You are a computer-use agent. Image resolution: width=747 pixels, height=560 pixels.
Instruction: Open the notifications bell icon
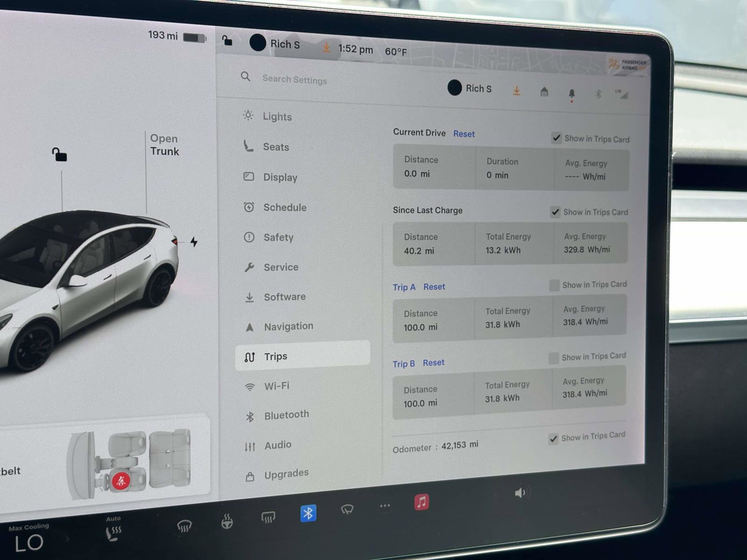point(571,94)
